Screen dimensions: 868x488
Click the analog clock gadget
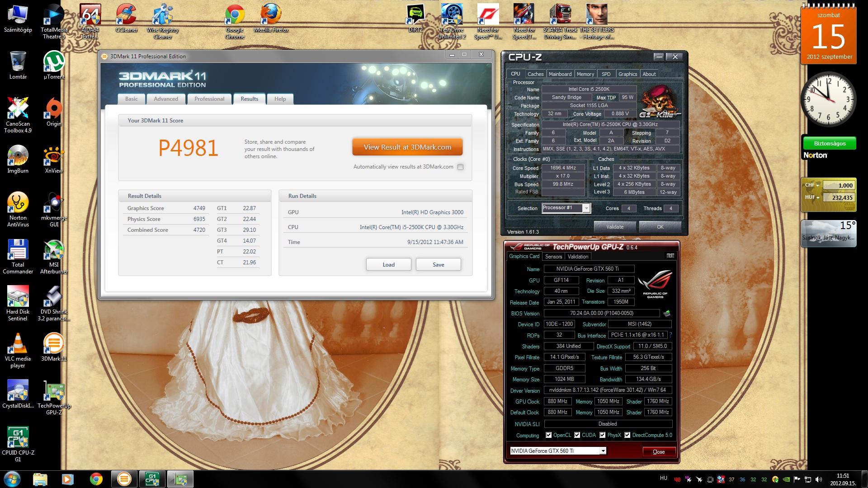828,99
